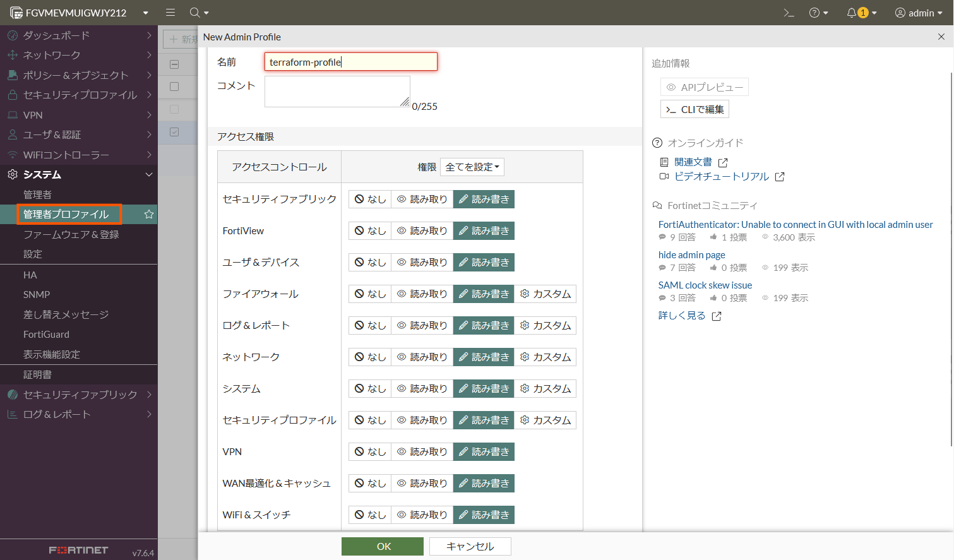Set ネットワーク to なし
Image resolution: width=954 pixels, height=560 pixels.
[x=370, y=357]
